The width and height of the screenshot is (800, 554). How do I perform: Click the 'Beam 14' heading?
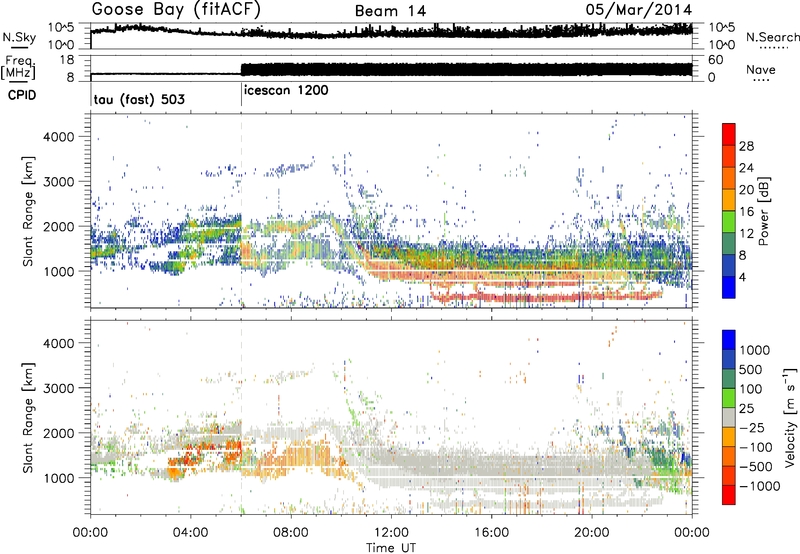click(x=390, y=11)
